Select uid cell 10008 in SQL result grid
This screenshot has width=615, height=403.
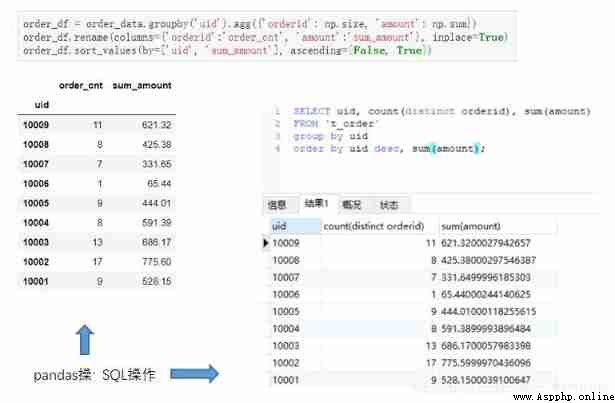(x=286, y=260)
